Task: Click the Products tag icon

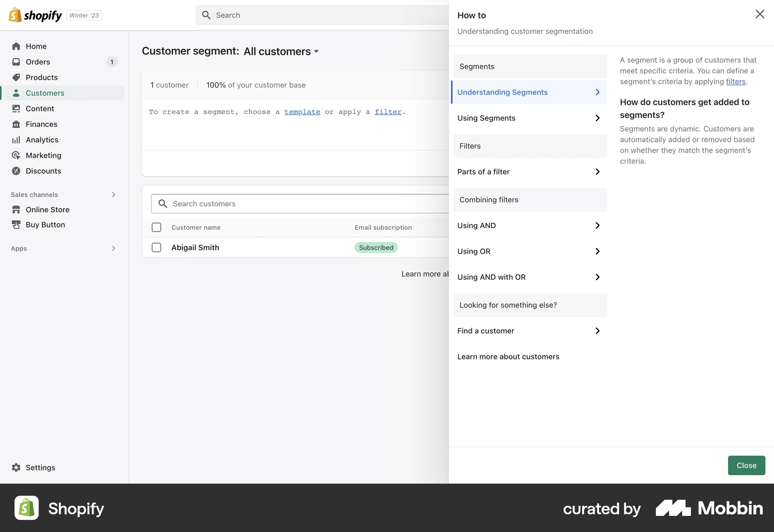Action: point(16,77)
